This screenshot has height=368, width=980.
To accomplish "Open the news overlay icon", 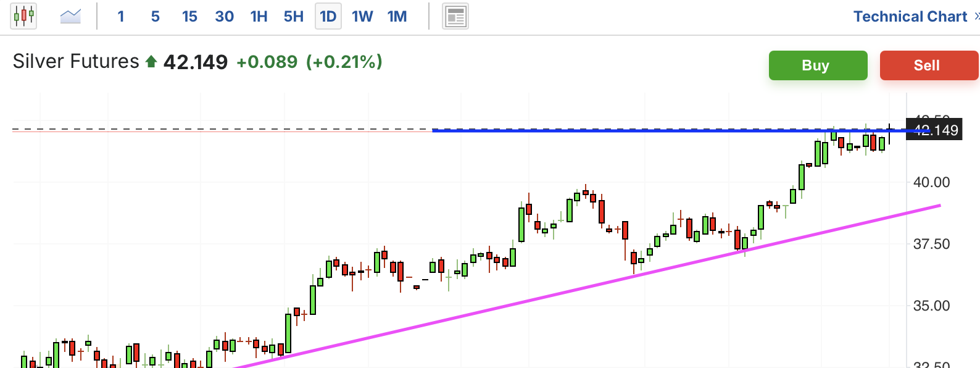I will click(455, 16).
